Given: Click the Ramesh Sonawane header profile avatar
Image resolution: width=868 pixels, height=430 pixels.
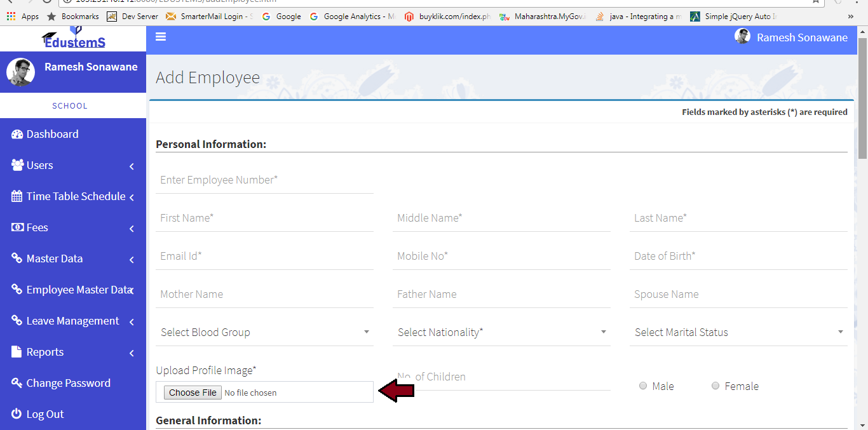Looking at the screenshot, I should point(742,36).
